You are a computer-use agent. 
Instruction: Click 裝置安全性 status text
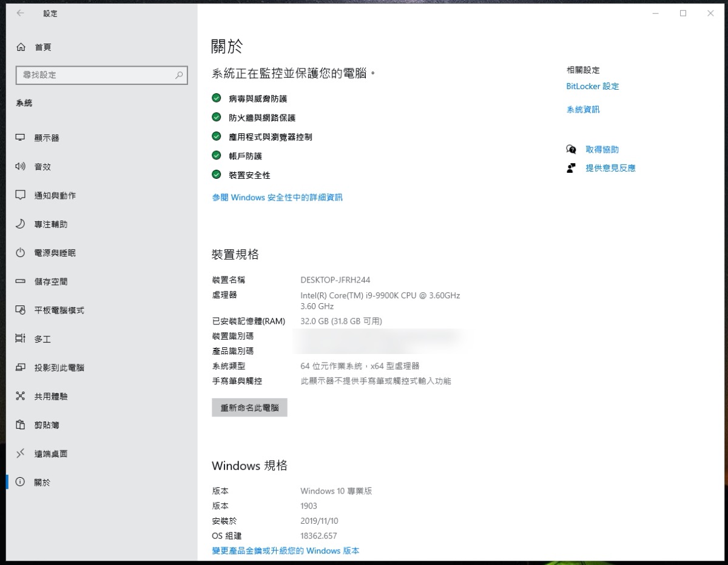249,175
